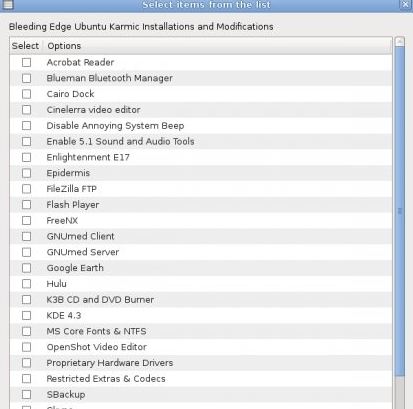Tick the Hulu checkbox
413x409 pixels.
point(26,284)
